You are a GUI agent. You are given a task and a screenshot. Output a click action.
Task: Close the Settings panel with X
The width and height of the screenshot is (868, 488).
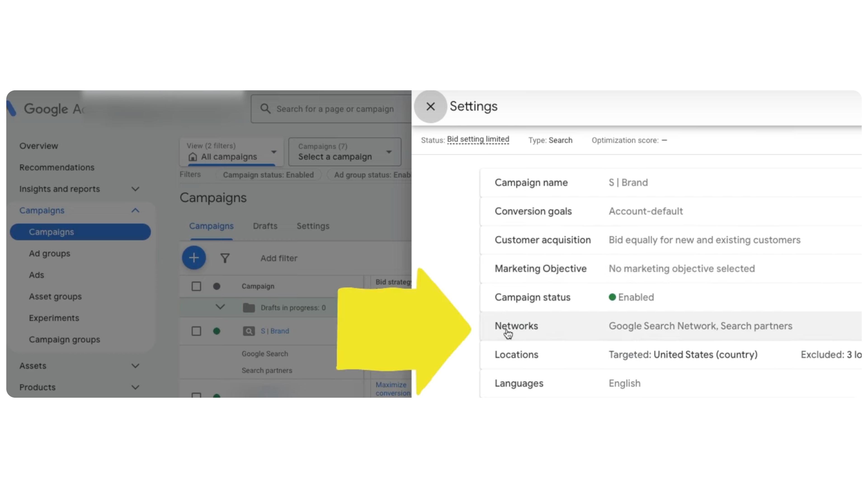tap(430, 106)
